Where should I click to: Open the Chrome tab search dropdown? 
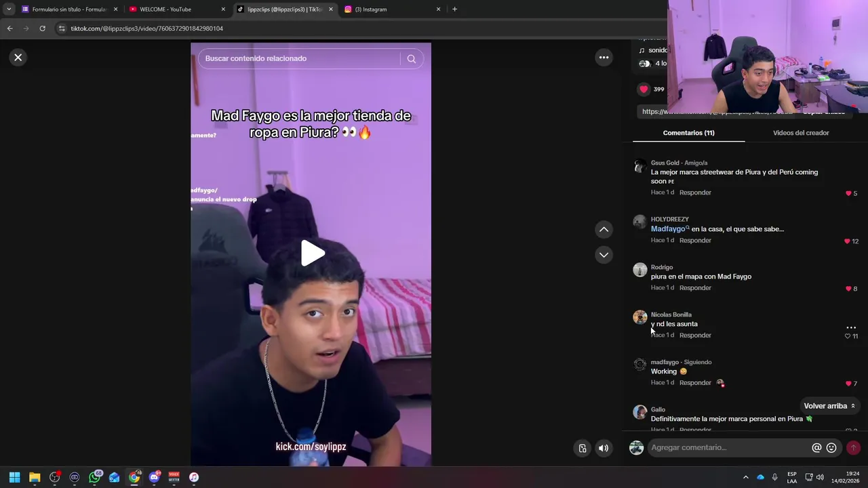coord(9,9)
